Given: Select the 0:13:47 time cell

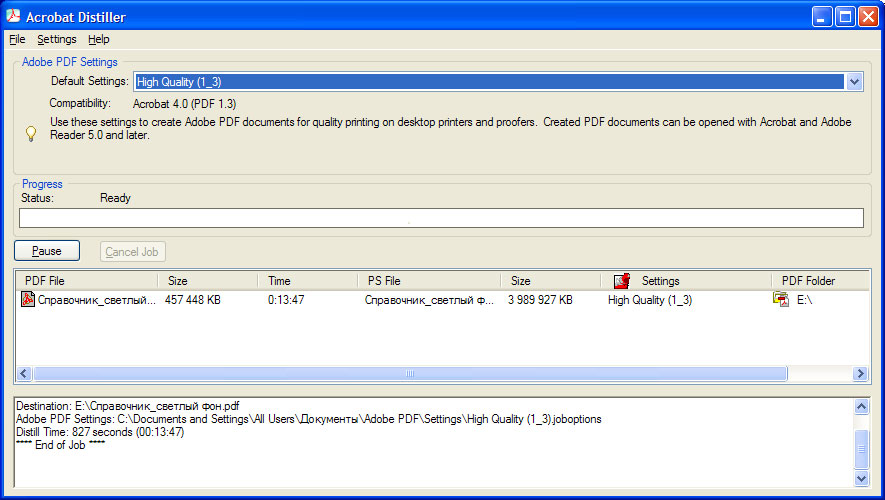Looking at the screenshot, I should (286, 300).
